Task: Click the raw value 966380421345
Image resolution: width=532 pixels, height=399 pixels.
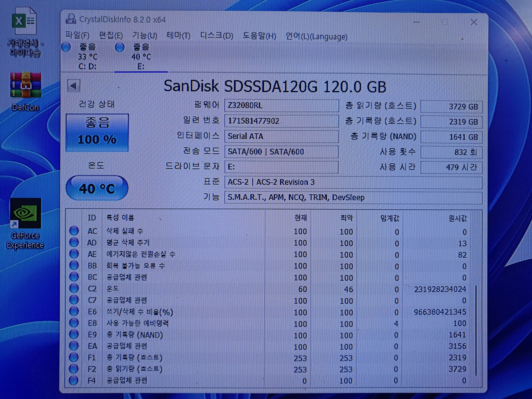Action: pyautogui.click(x=440, y=312)
